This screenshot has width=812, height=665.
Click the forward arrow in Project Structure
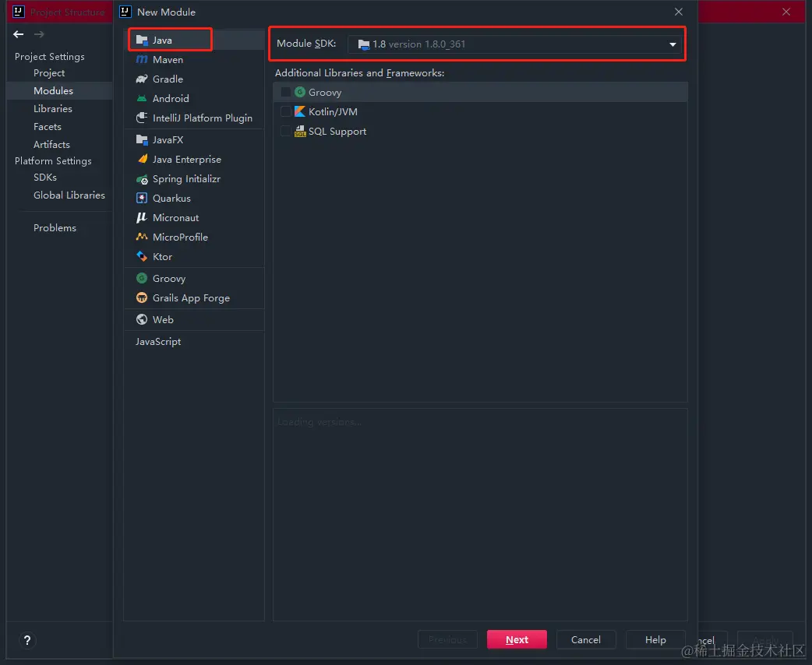click(x=39, y=34)
